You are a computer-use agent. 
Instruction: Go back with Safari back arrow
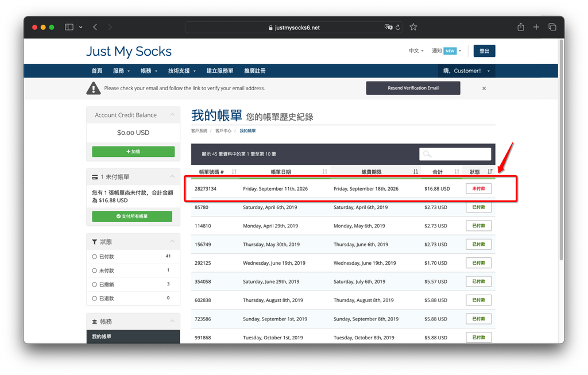click(x=95, y=27)
